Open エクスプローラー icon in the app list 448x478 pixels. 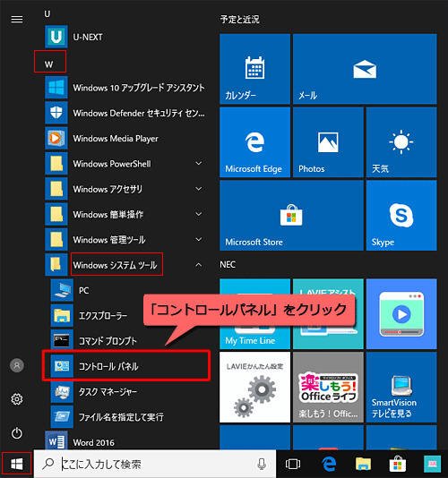(x=62, y=315)
